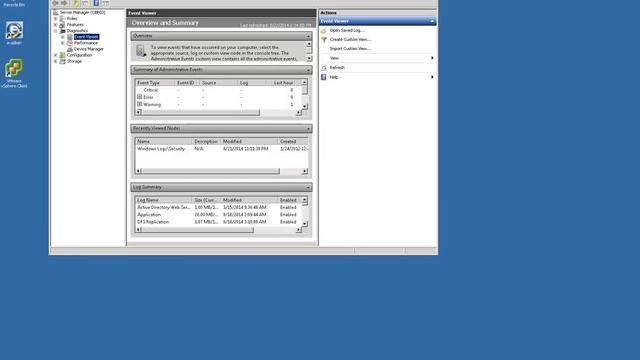Screen dimensions: 640x360
Task: Expand the Storage tree node
Action: tap(56, 61)
